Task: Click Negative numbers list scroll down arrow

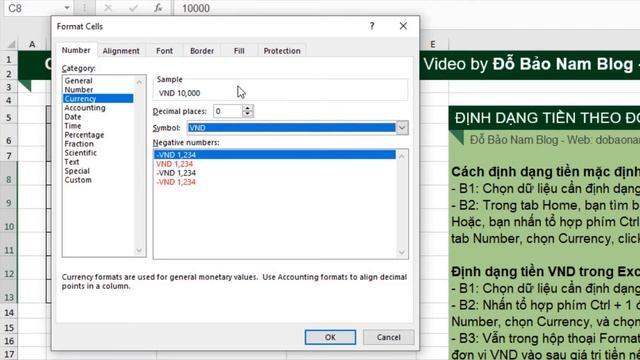Action: [402, 252]
